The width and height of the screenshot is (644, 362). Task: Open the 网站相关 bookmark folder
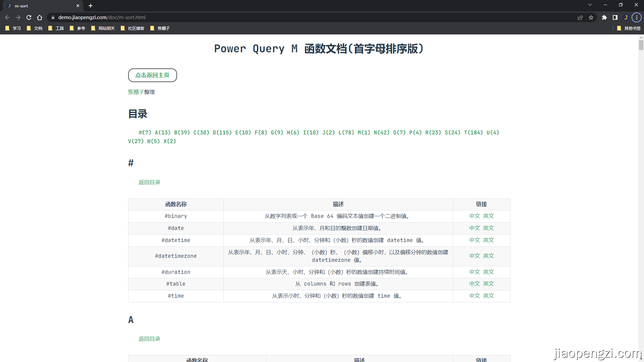[103, 28]
